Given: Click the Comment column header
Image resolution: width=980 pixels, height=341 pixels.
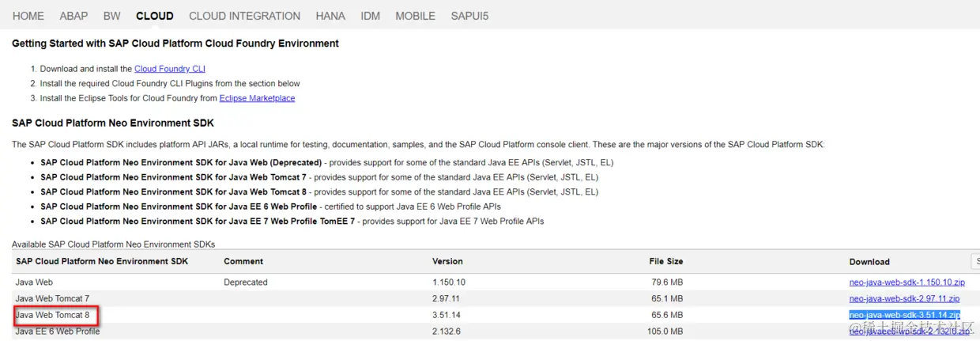Looking at the screenshot, I should pyautogui.click(x=243, y=261).
